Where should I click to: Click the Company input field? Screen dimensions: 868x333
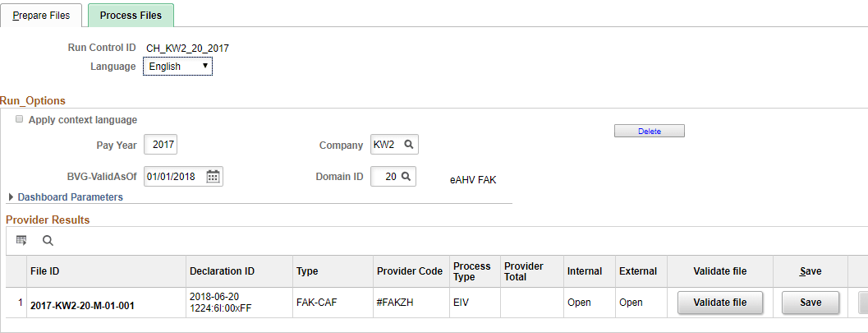[x=384, y=145]
